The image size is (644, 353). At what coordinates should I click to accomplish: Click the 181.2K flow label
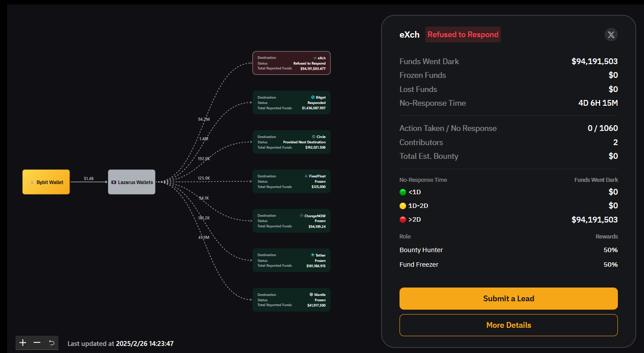tap(204, 218)
